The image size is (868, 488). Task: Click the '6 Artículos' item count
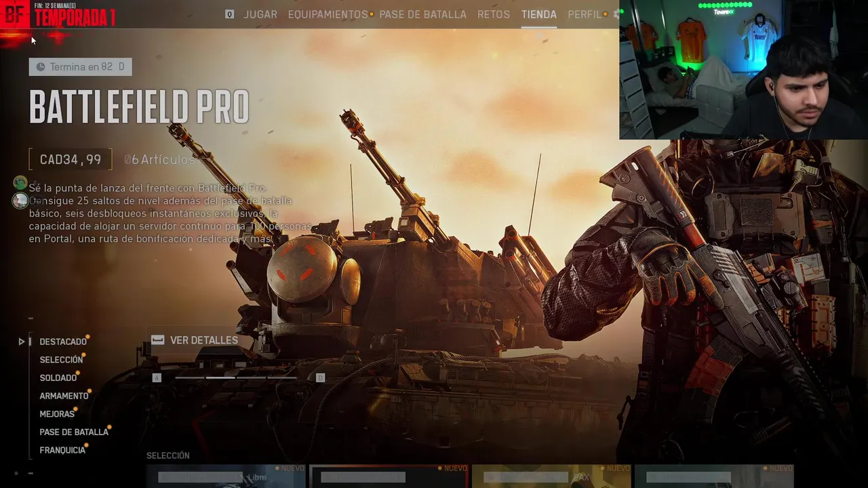point(160,159)
